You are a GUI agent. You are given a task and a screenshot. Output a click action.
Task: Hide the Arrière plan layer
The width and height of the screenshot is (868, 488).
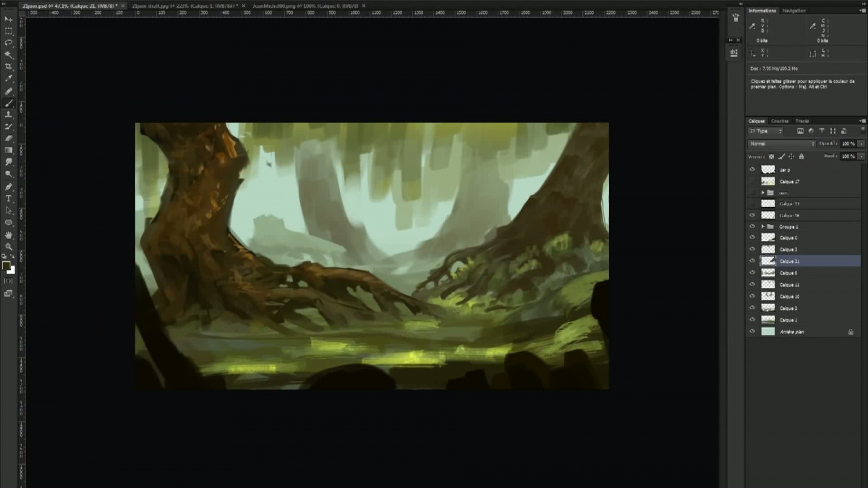click(x=752, y=332)
